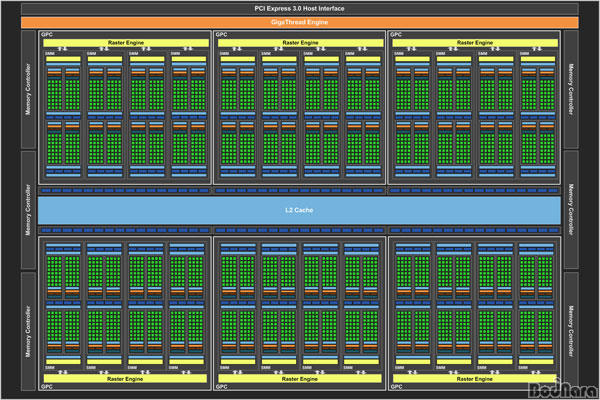
Task: Click the lower-left Memory Controller block
Action: pyautogui.click(x=28, y=331)
